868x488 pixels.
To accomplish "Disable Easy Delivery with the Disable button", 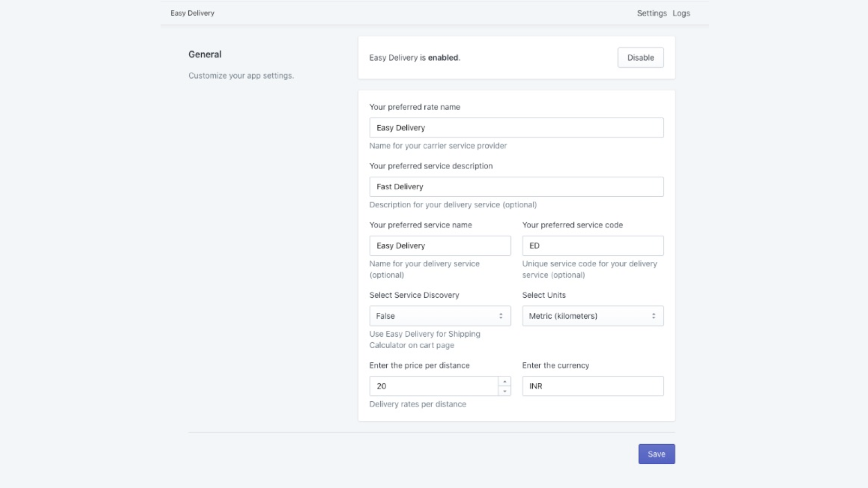I will [640, 57].
